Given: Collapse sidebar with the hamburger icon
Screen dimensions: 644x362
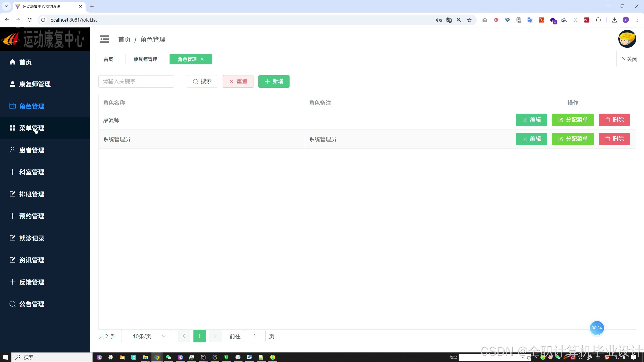Looking at the screenshot, I should [104, 39].
